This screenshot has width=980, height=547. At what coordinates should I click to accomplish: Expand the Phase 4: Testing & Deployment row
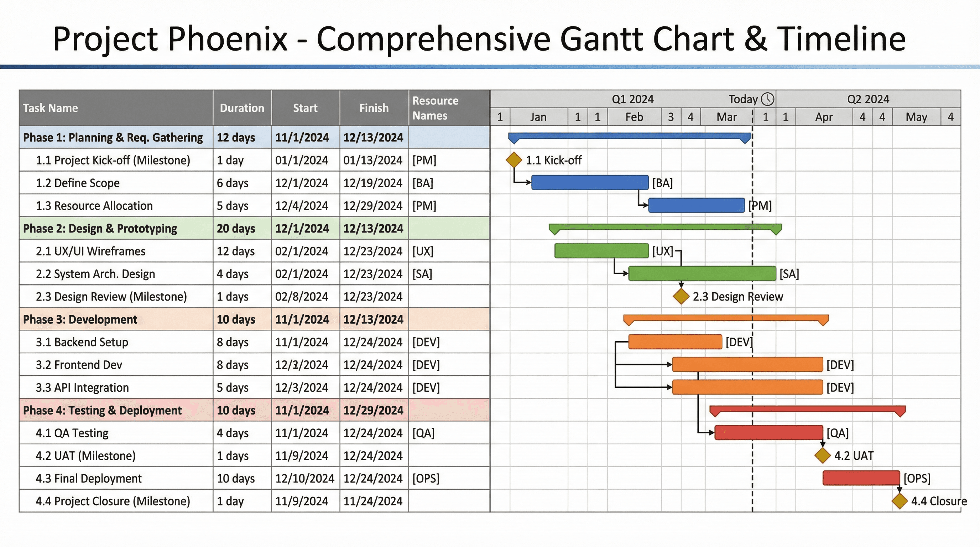pos(102,411)
